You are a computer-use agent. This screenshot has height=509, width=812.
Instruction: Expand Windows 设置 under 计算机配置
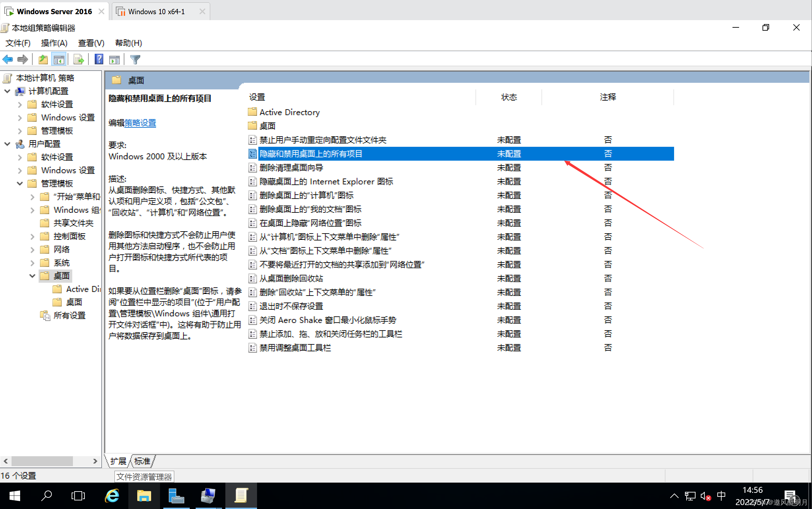(20, 117)
